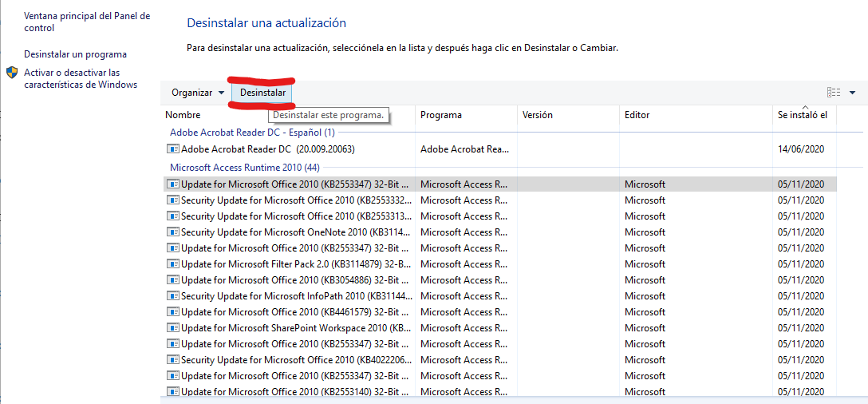Click icon of InfoPath 2010 security update
The width and height of the screenshot is (868, 404).
coord(173,296)
